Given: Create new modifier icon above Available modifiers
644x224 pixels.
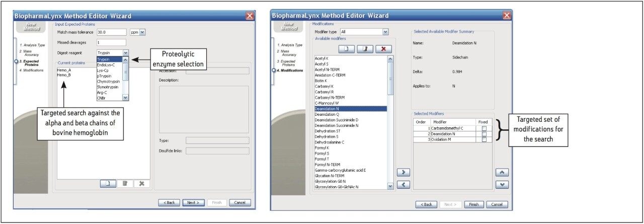Looking at the screenshot, I should pos(346,49).
